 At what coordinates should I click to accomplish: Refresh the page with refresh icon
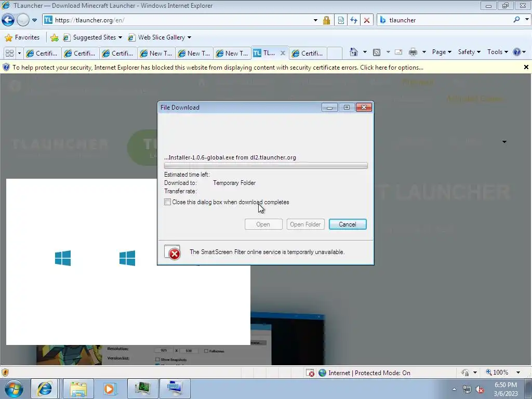click(x=354, y=20)
